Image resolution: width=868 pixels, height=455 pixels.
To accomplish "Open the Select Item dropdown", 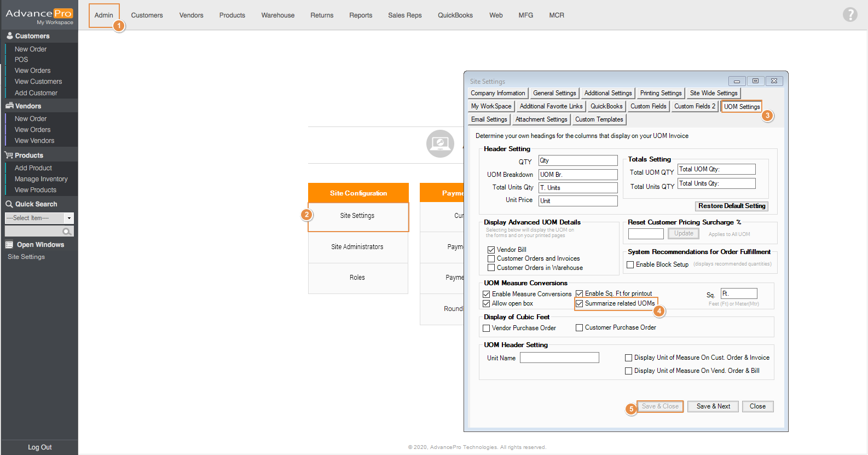I will point(69,218).
